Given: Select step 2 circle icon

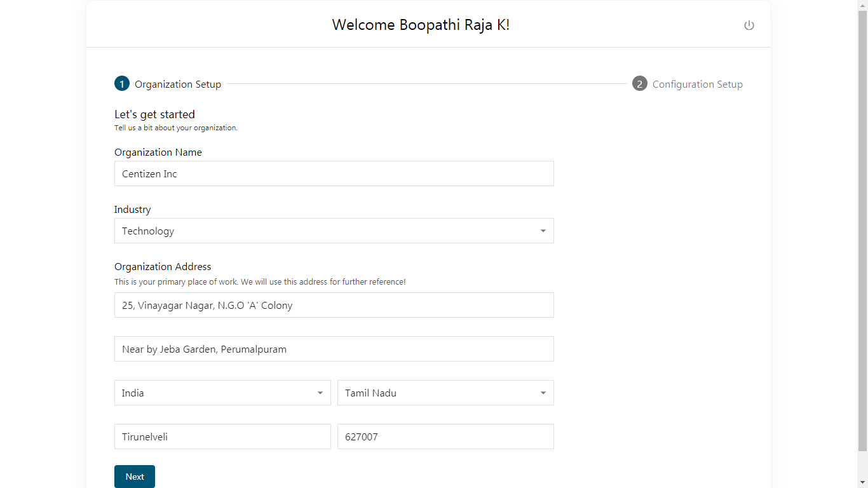Looking at the screenshot, I should pyautogui.click(x=640, y=83).
